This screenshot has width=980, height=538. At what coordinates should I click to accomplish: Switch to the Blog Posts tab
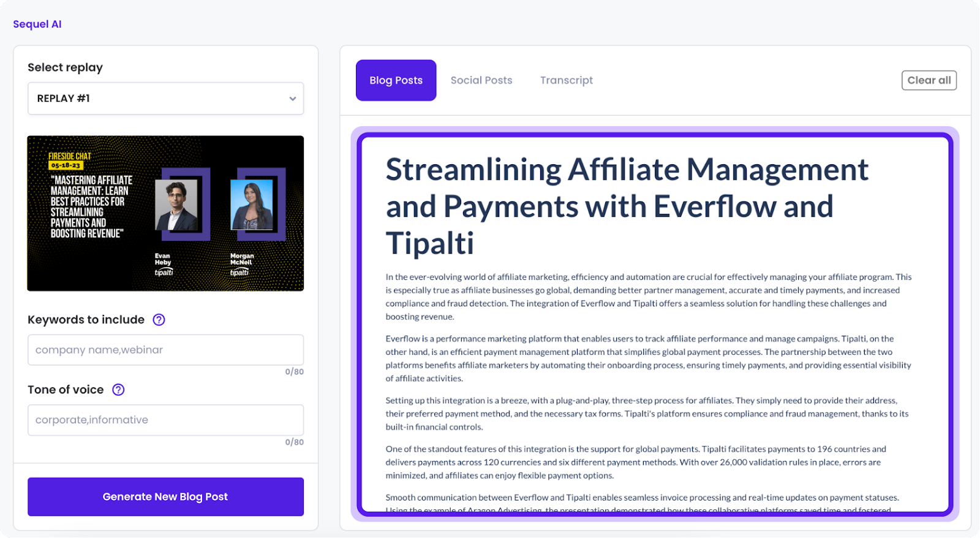coord(396,80)
